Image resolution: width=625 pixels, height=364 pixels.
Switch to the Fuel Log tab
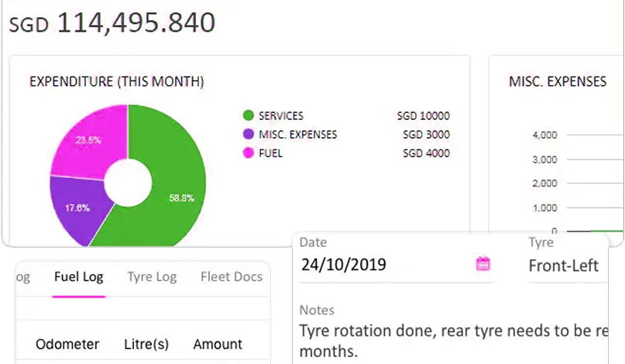(x=78, y=277)
